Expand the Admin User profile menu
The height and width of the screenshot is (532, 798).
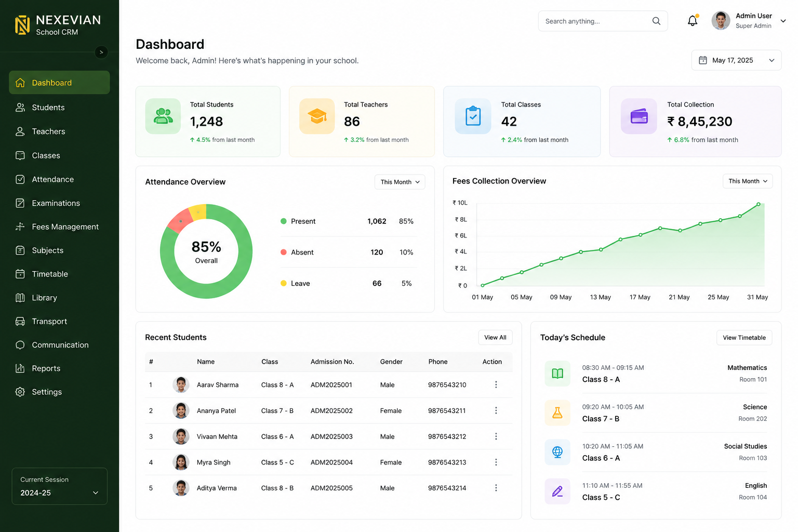coord(783,21)
